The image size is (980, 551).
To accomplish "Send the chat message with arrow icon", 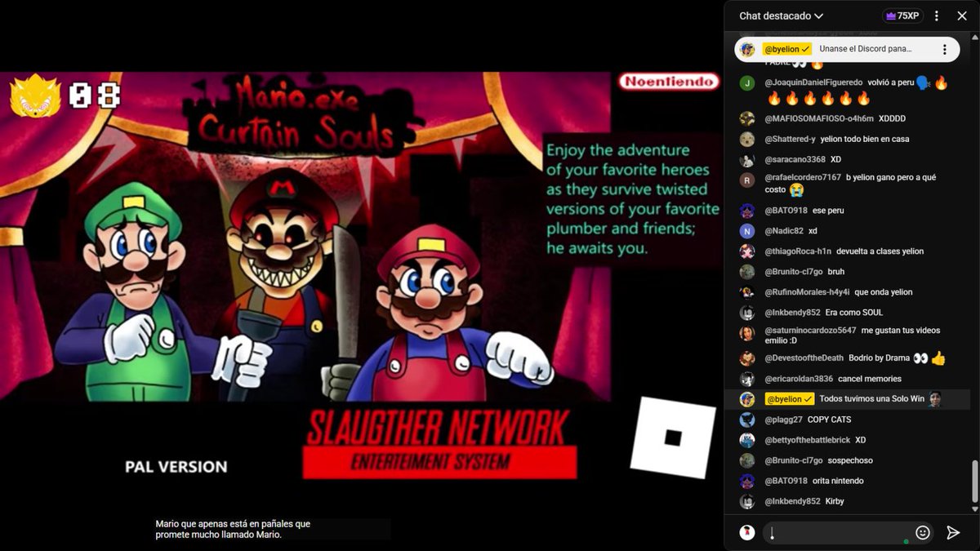I will click(x=953, y=532).
